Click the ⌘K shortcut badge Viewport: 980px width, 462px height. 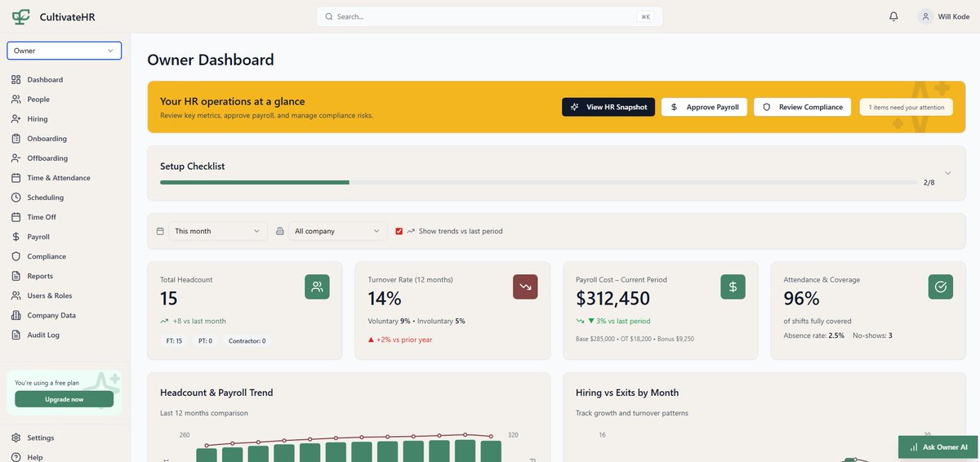pos(645,16)
